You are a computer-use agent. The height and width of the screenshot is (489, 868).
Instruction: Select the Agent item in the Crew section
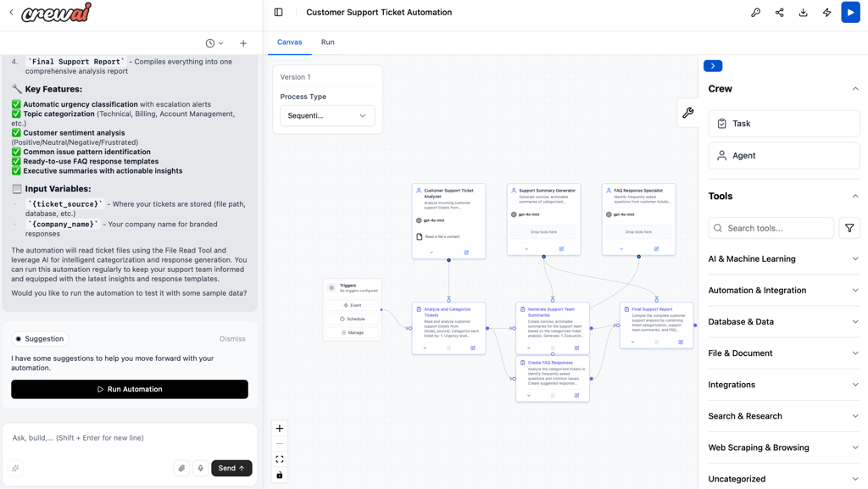[x=784, y=155]
